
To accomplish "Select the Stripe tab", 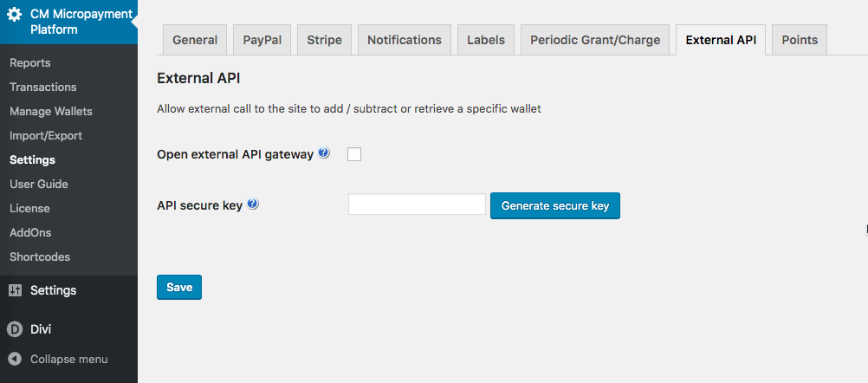I will pyautogui.click(x=324, y=40).
